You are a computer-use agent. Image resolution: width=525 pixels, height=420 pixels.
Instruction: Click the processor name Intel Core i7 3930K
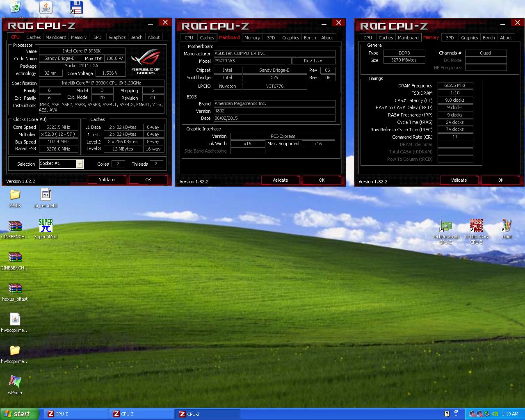pyautogui.click(x=82, y=51)
